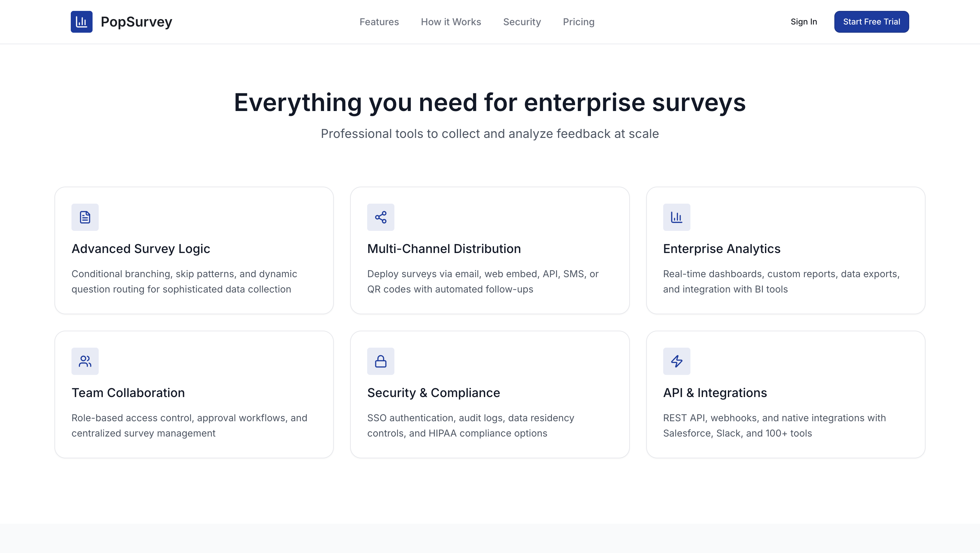Click the share icon on Multi-Channel Distribution
This screenshot has height=553, width=980.
coord(380,217)
